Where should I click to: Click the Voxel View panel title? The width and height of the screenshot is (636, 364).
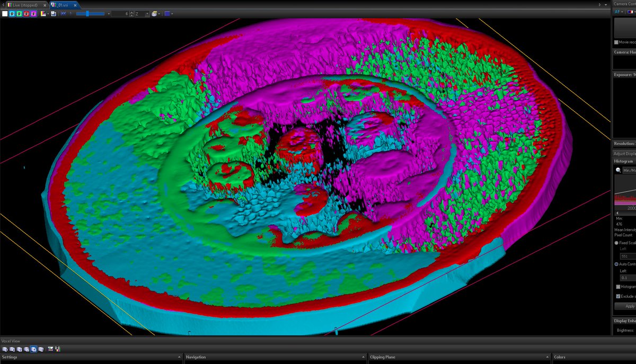11,341
